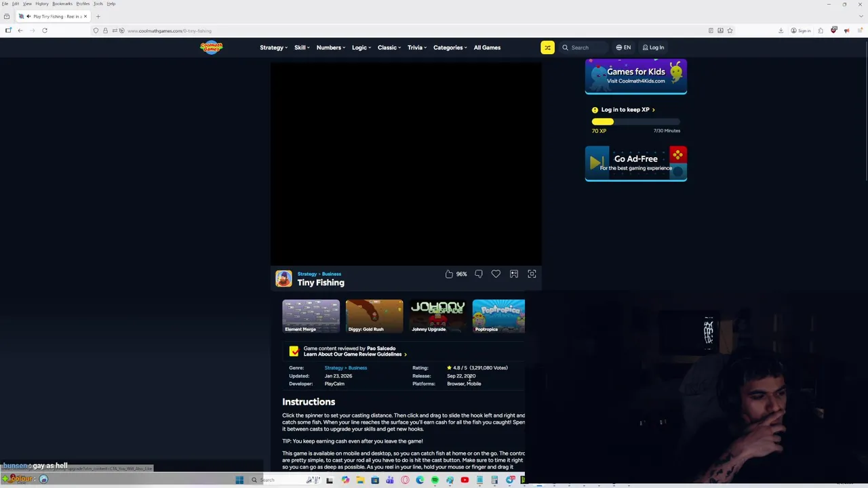Open File Explorer folder on the taskbar
The width and height of the screenshot is (868, 488).
click(x=360, y=480)
